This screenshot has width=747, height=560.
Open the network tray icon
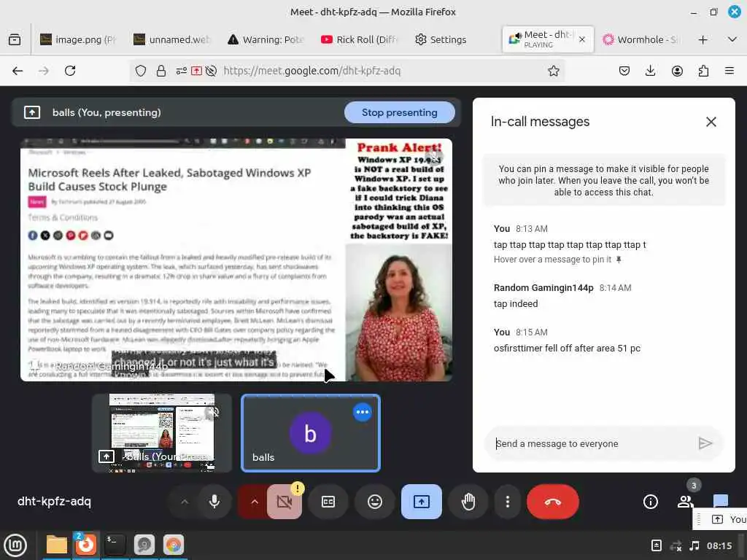coord(676,545)
